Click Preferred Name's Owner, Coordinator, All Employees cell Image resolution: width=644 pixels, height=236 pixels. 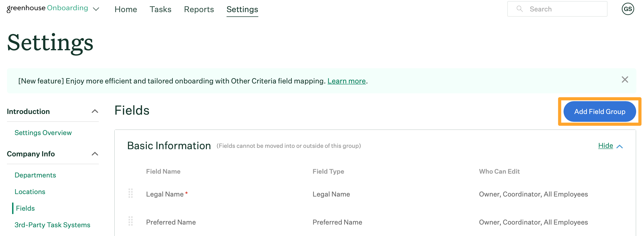[x=533, y=222]
